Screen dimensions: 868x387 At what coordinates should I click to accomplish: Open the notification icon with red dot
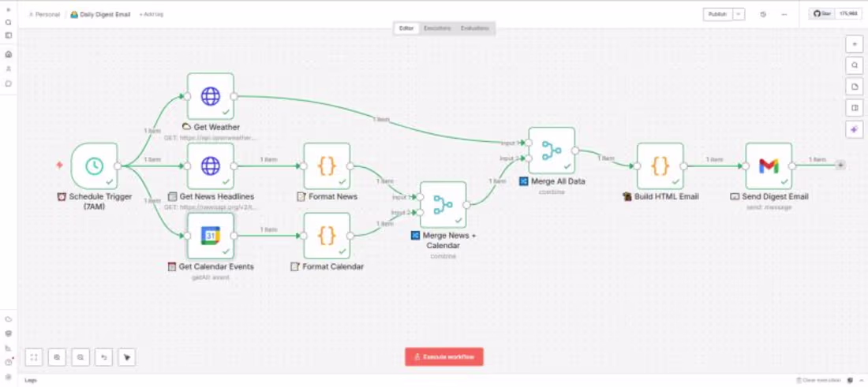[9, 363]
